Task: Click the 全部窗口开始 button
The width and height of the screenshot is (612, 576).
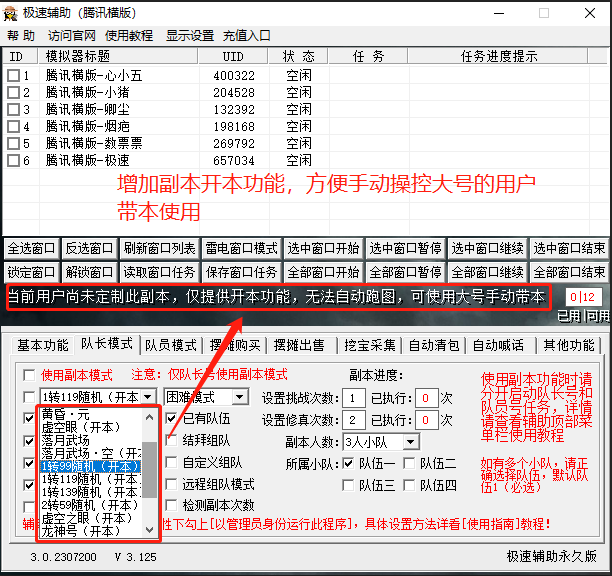Action: tap(323, 272)
